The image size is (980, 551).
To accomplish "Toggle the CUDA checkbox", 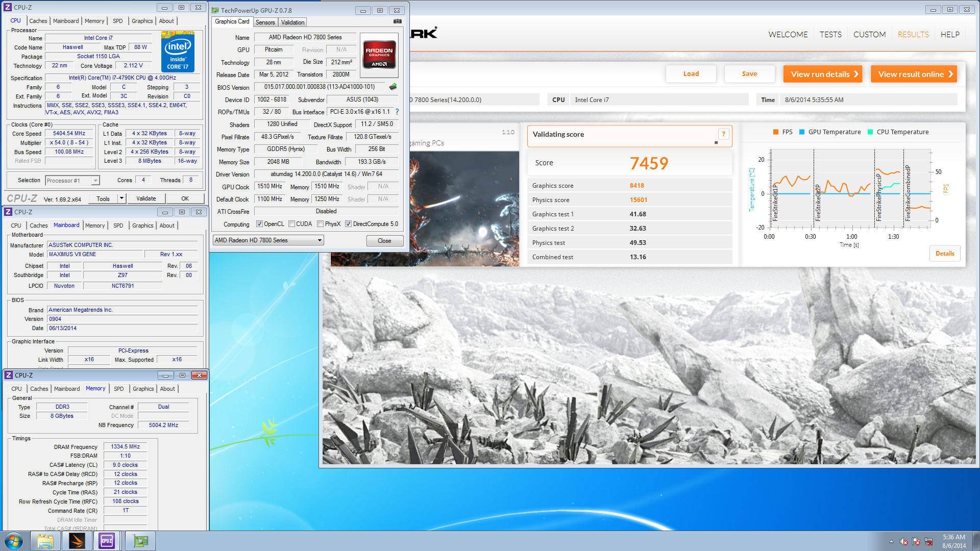I will coord(291,224).
